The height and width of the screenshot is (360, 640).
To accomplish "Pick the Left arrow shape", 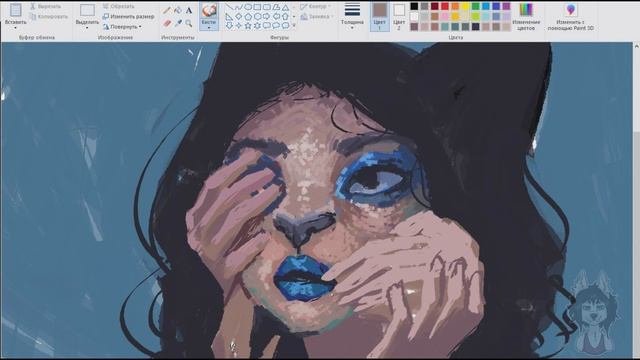I will click(276, 17).
